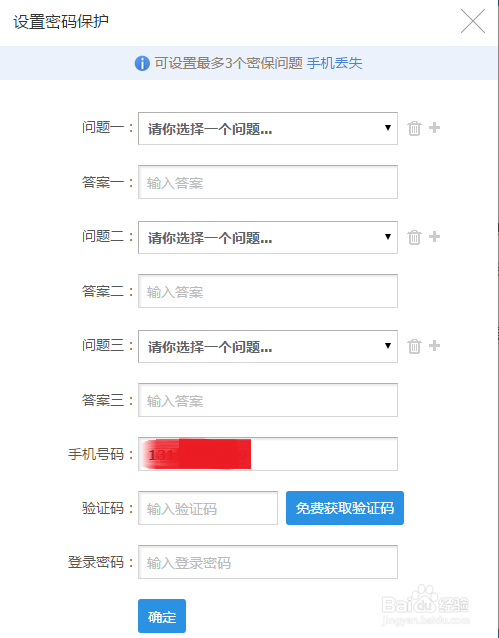The image size is (499, 638).
Task: Delete question one with trash icon
Action: coord(414,129)
